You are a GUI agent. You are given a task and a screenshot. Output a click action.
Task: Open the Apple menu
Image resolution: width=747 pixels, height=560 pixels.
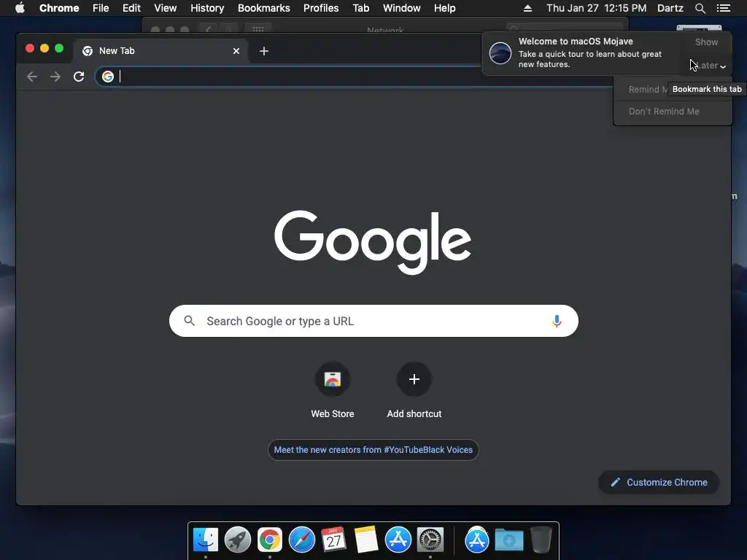[20, 8]
